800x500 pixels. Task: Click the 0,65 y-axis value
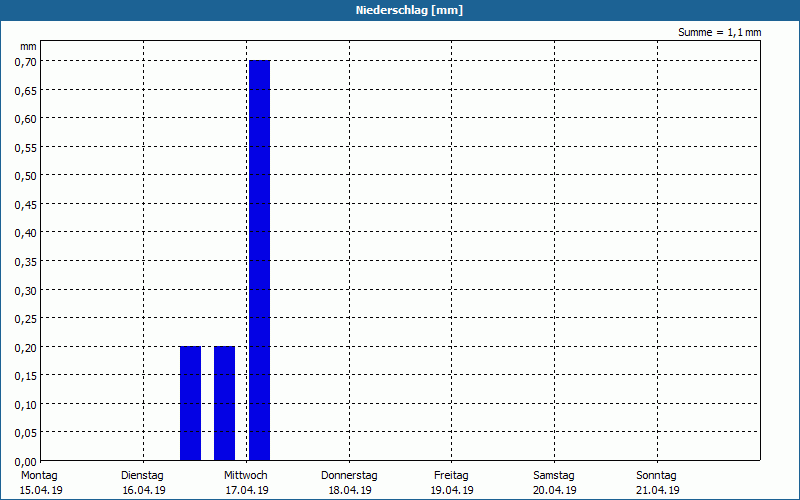tap(26, 91)
